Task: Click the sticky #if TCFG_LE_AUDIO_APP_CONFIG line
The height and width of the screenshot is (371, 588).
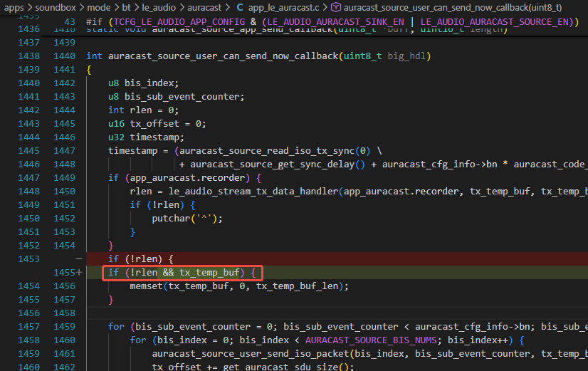Action: pos(332,22)
